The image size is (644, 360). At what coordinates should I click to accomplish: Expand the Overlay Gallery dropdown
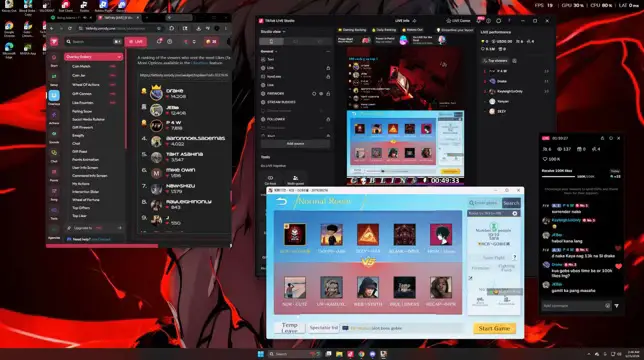click(x=93, y=57)
